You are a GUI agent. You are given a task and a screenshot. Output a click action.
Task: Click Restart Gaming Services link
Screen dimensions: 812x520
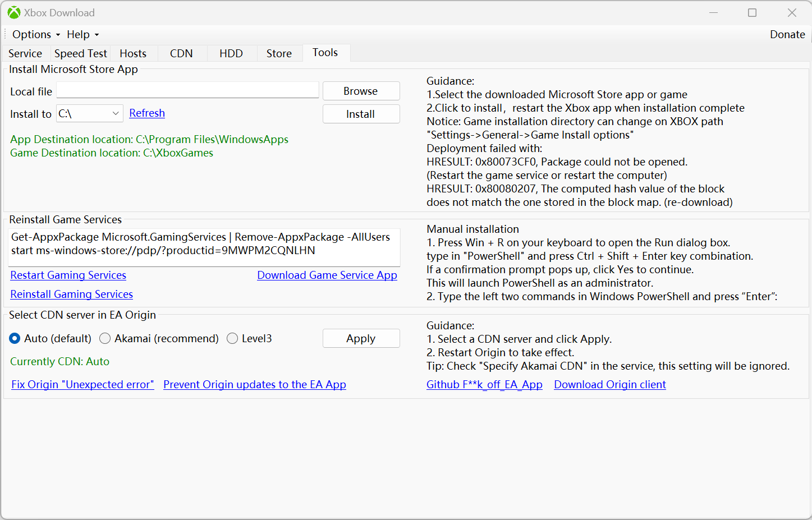[x=68, y=275]
